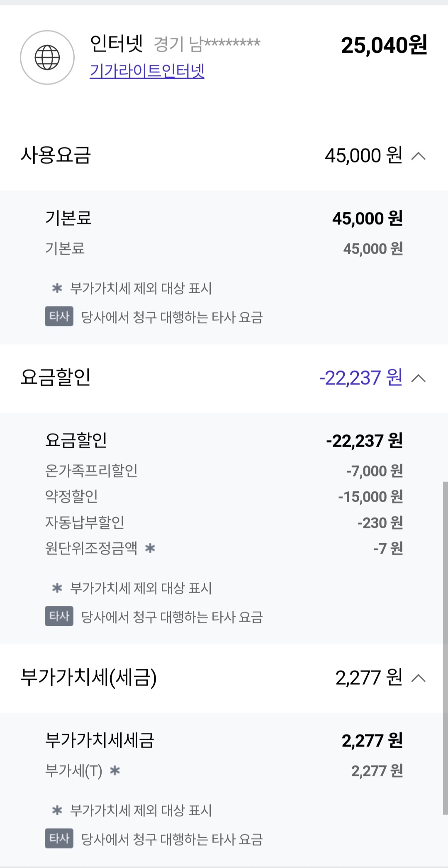
Task: Tap the 타사 badge under 기본료 section
Action: tap(59, 316)
